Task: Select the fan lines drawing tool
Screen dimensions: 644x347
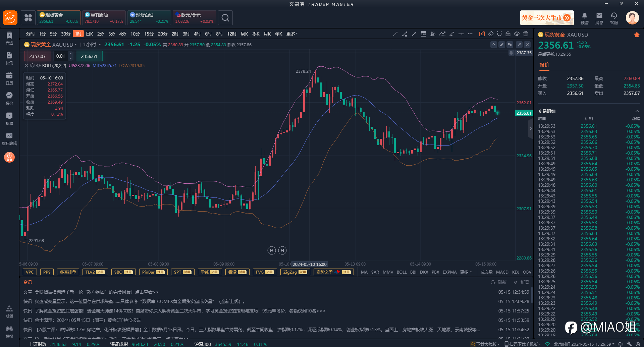Action: click(433, 34)
